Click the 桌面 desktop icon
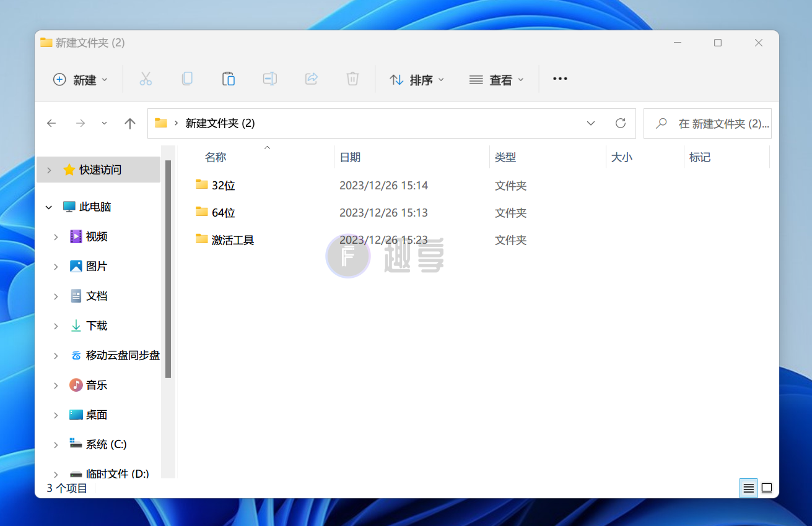Viewport: 812px width, 526px height. 76,415
